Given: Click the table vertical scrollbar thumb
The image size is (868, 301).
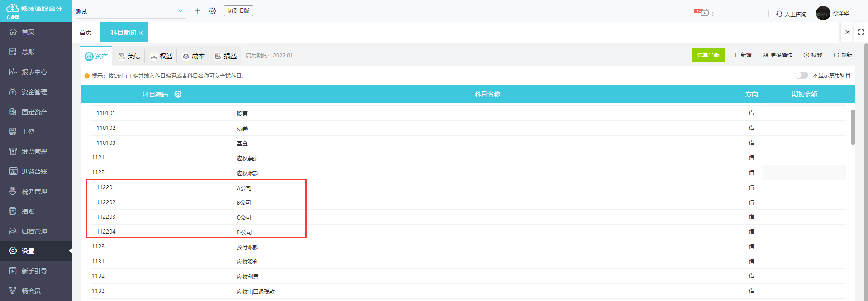Looking at the screenshot, I should point(853,127).
